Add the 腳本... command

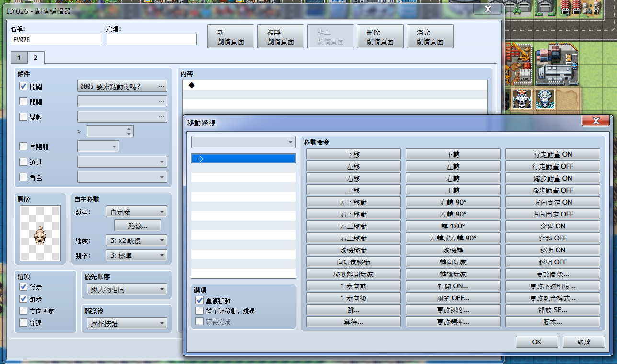553,322
